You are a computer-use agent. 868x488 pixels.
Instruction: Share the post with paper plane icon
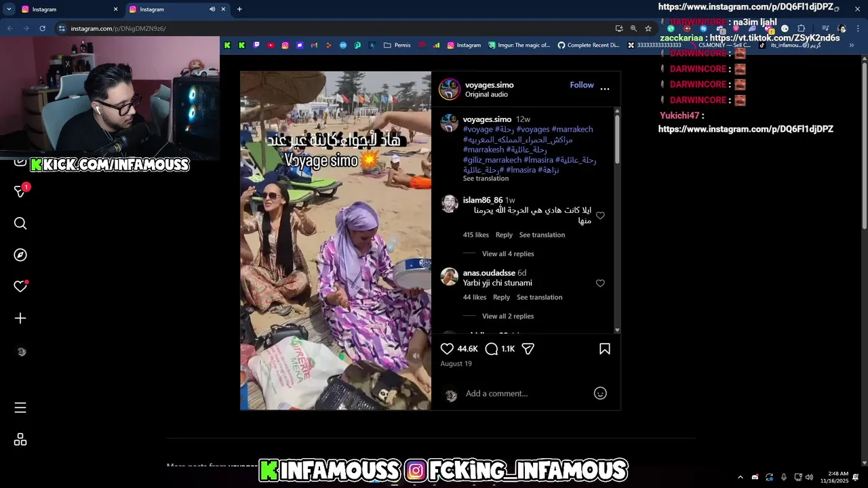[528, 348]
